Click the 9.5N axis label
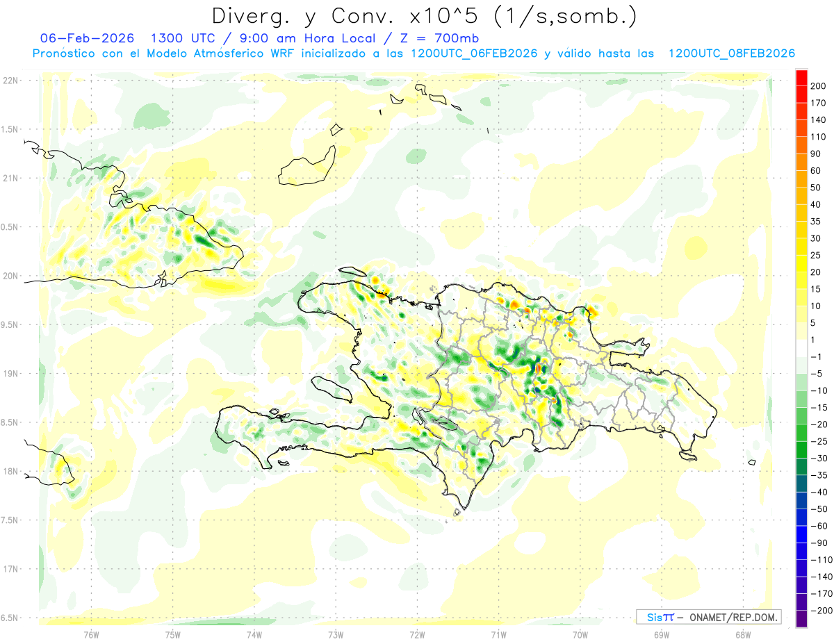 click(10, 325)
